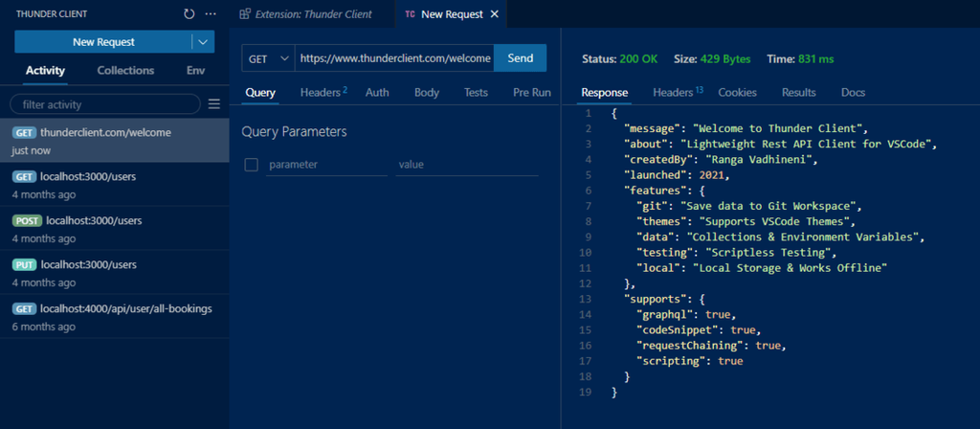Toggle the query parameter checkbox
The height and width of the screenshot is (429, 980).
[252, 165]
